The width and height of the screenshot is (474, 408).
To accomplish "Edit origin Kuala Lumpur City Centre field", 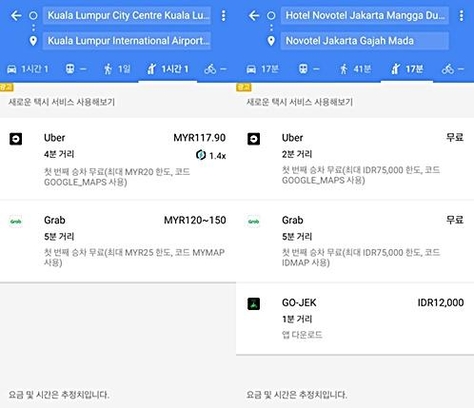I will [127, 15].
